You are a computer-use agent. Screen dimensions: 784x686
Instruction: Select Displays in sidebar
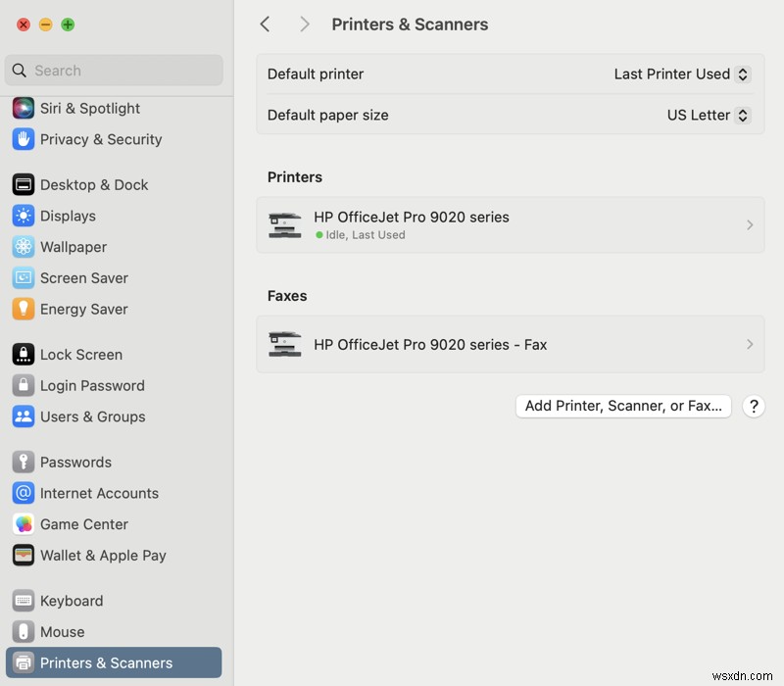[68, 216]
